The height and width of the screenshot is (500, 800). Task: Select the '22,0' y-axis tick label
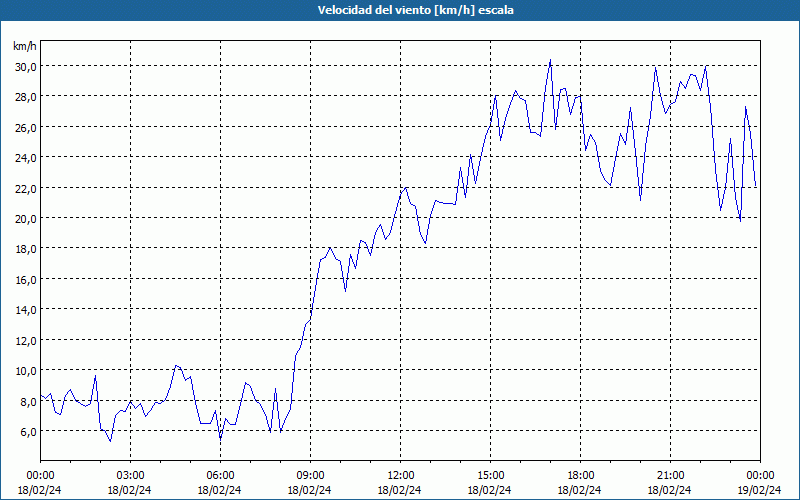tap(26, 188)
